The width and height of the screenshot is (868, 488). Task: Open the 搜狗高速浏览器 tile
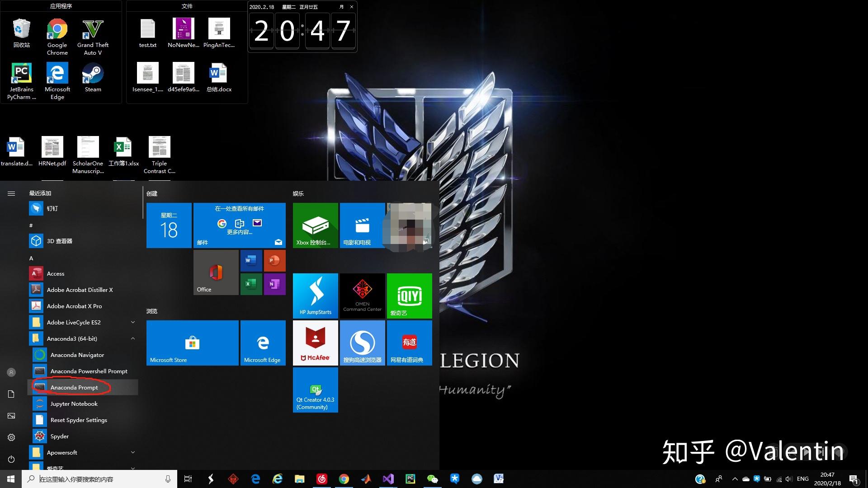click(363, 343)
